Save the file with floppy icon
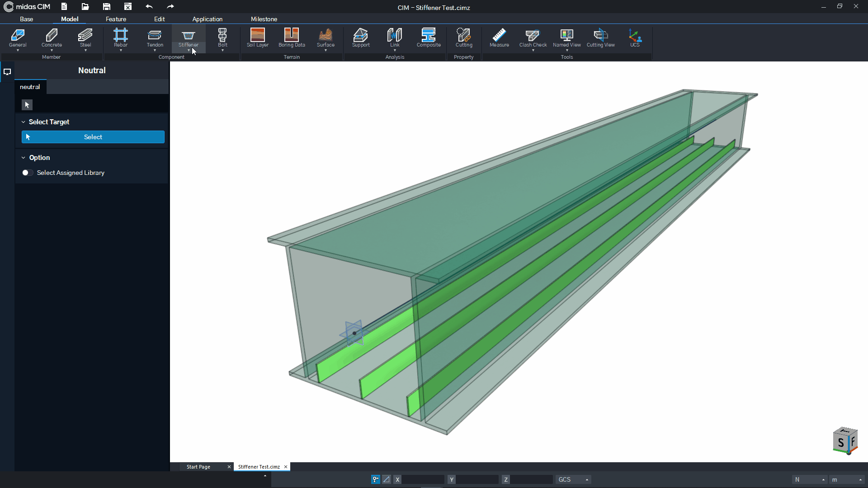Image resolution: width=868 pixels, height=488 pixels. coord(107,7)
